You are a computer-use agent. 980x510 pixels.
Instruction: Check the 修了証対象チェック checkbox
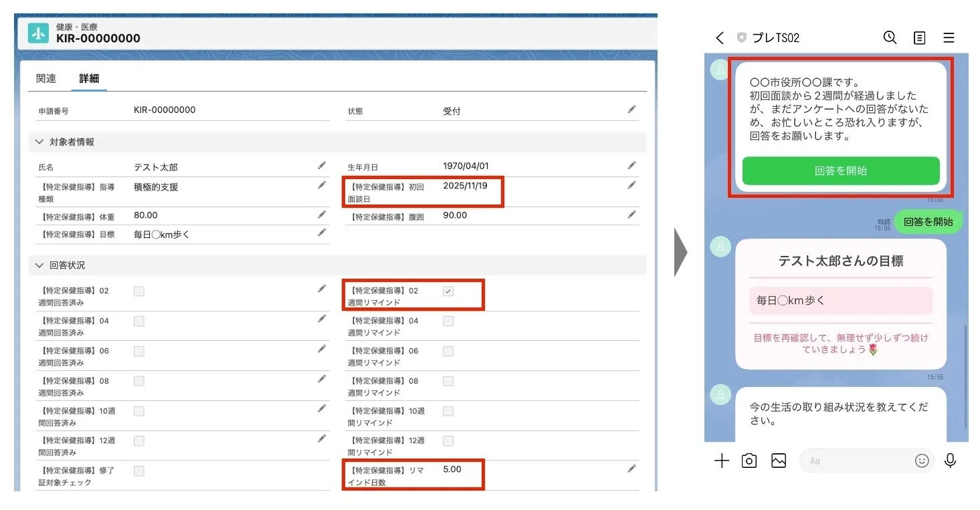[x=138, y=473]
